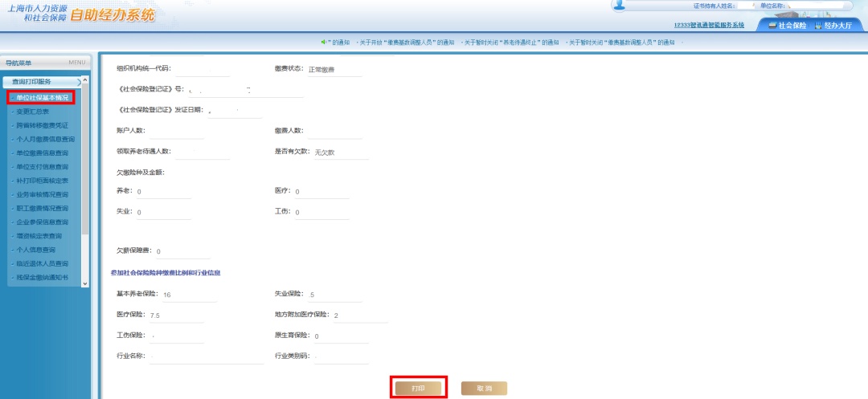
Task: Click the 欠缴险种及金额 label
Action: point(141,173)
